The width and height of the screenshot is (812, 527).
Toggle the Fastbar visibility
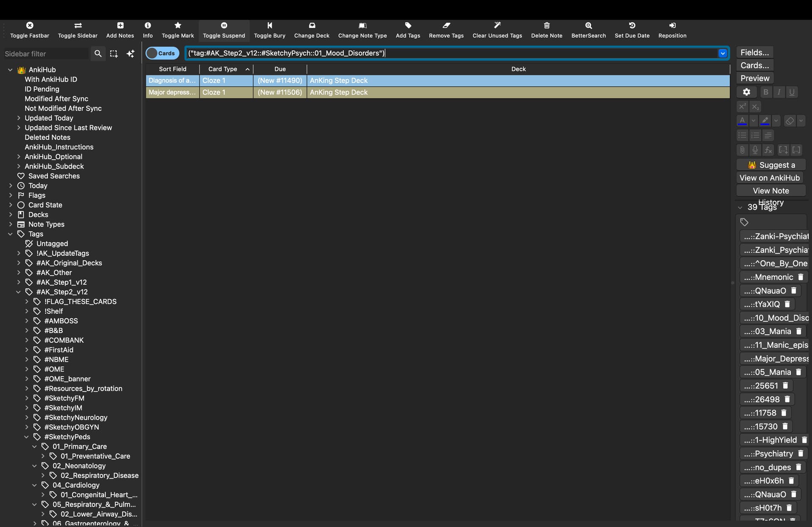point(30,26)
